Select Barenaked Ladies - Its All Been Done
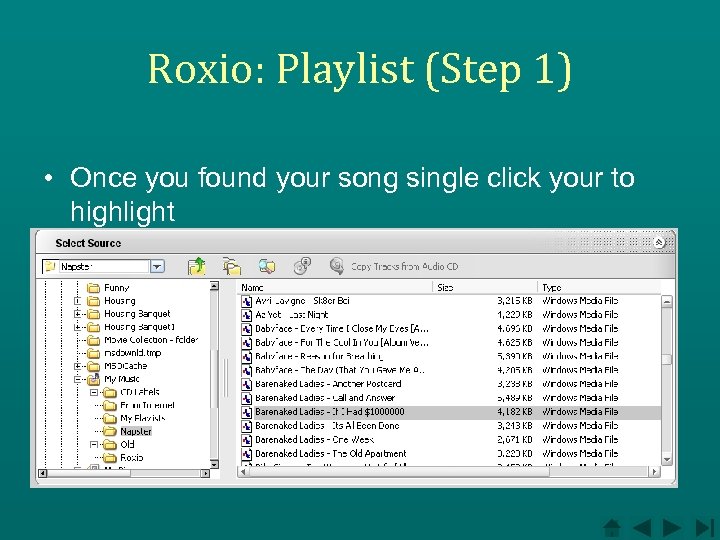720x540 pixels. tap(327, 426)
